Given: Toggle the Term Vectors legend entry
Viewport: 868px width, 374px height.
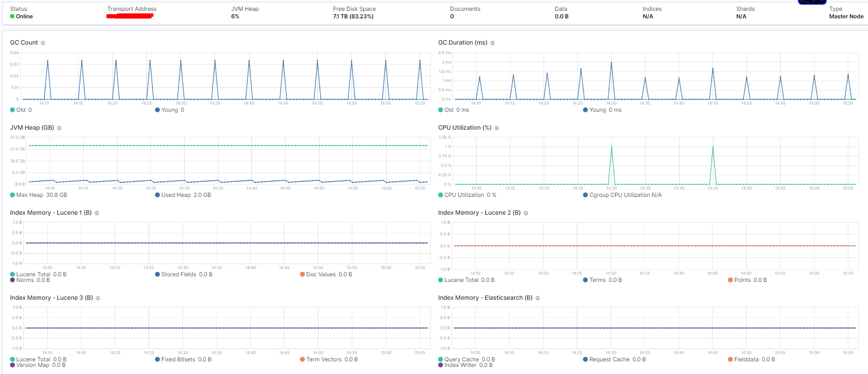Looking at the screenshot, I should 329,359.
